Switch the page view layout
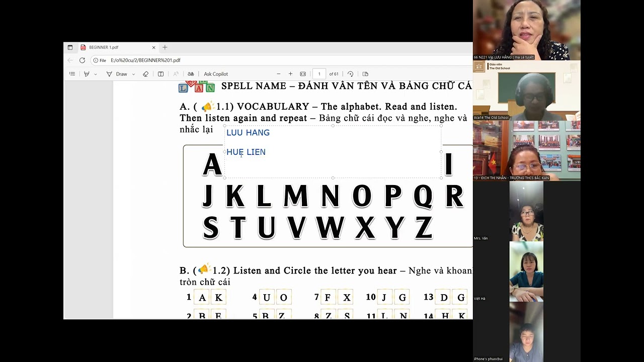The height and width of the screenshot is (362, 644). click(365, 74)
